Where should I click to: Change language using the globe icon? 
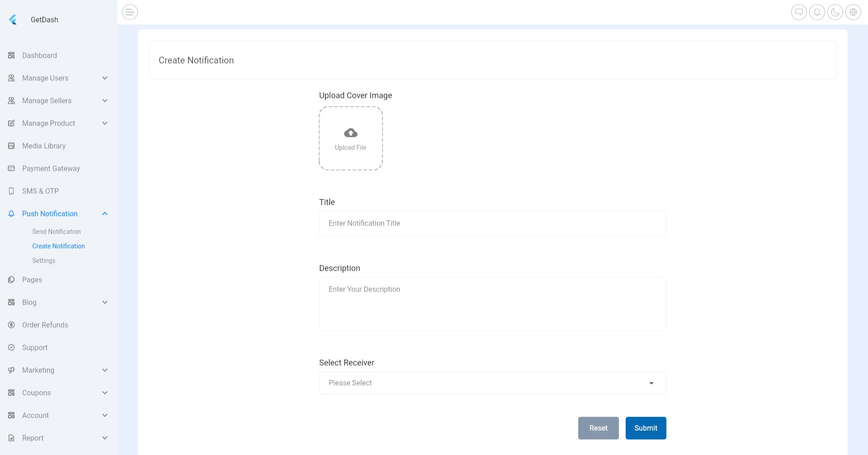853,12
